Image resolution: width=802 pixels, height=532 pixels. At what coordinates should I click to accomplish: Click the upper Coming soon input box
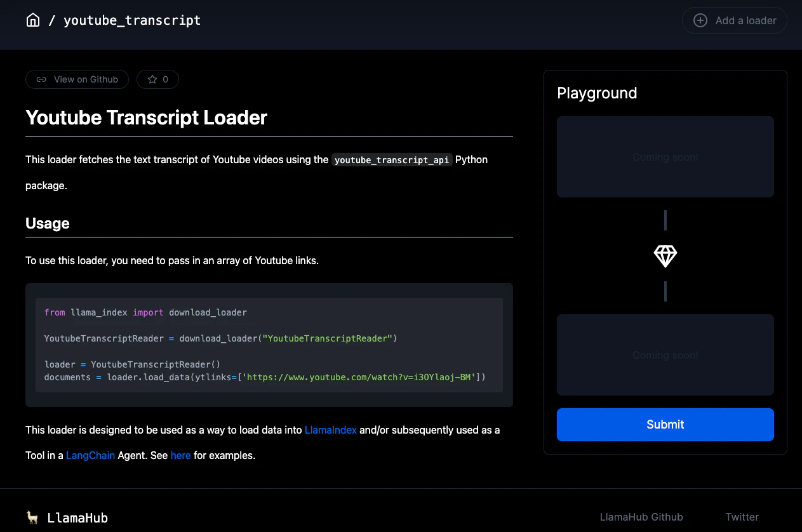pyautogui.click(x=665, y=157)
